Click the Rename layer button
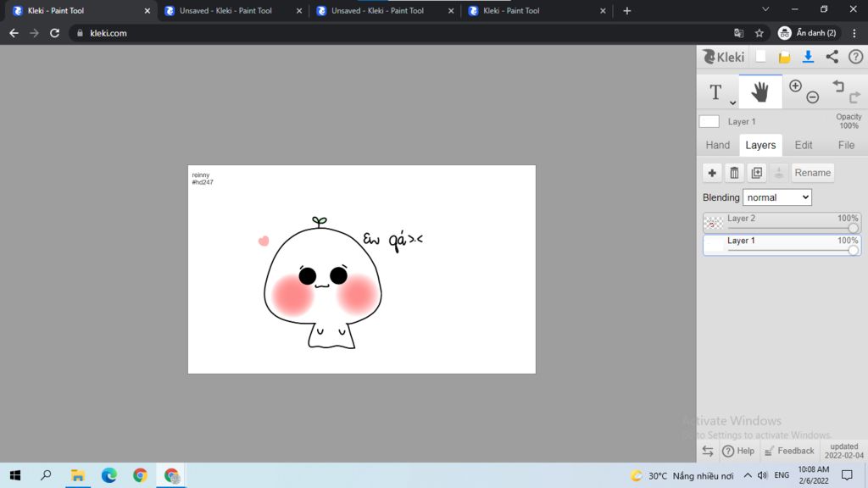This screenshot has height=488, width=868. [813, 173]
